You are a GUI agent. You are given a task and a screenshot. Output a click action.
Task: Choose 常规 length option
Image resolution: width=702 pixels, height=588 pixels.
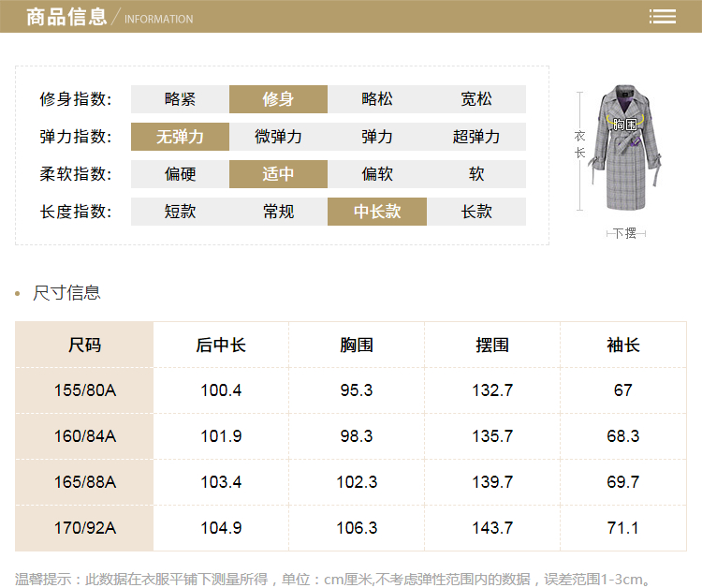[279, 212]
